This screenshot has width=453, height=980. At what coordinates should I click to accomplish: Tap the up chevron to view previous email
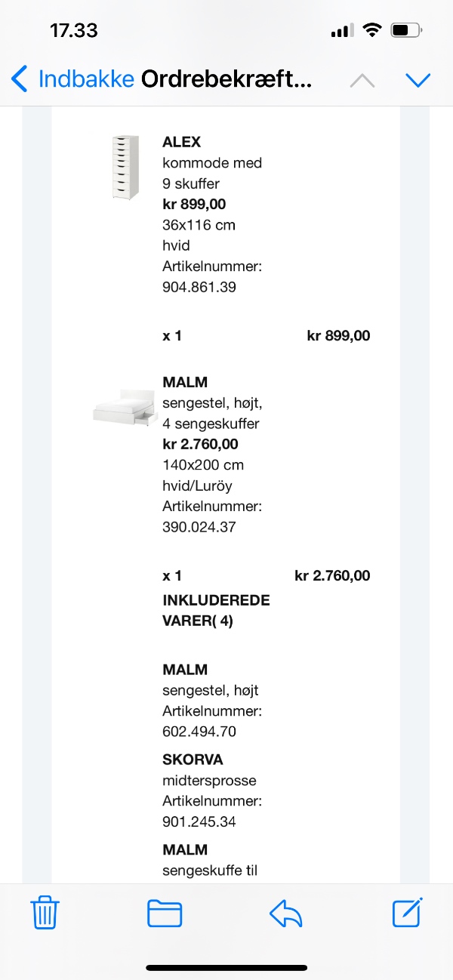(x=361, y=79)
